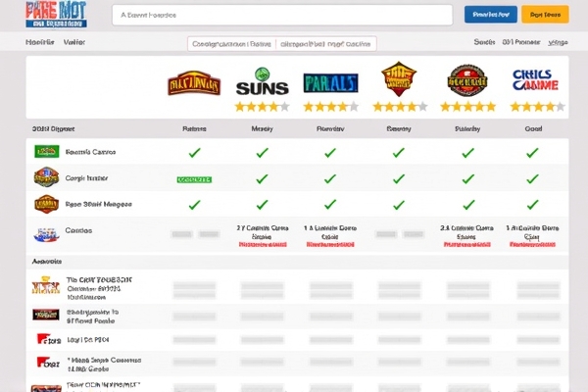The height and width of the screenshot is (392, 588).
Task: Click the red flag logo in the lower section
Action: [46, 338]
